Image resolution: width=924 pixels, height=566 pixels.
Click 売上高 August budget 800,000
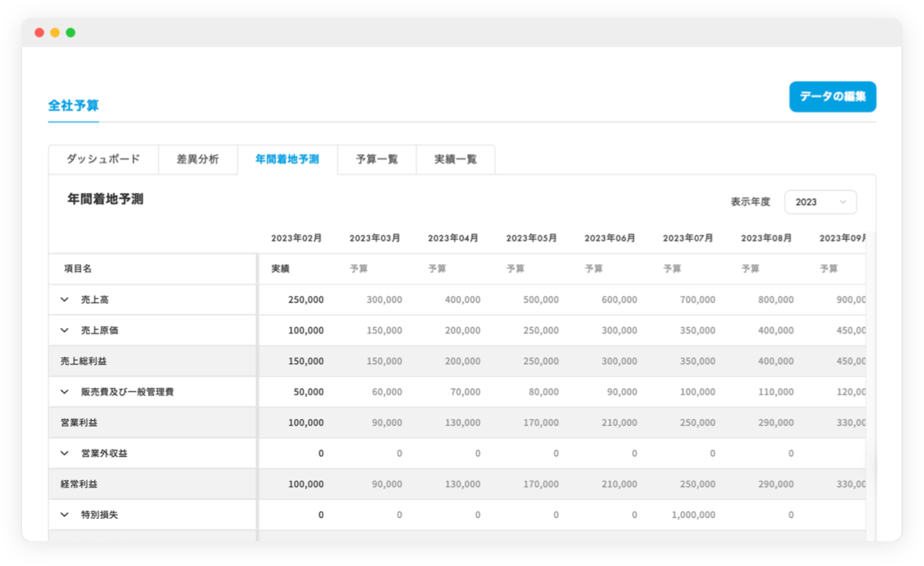776,300
